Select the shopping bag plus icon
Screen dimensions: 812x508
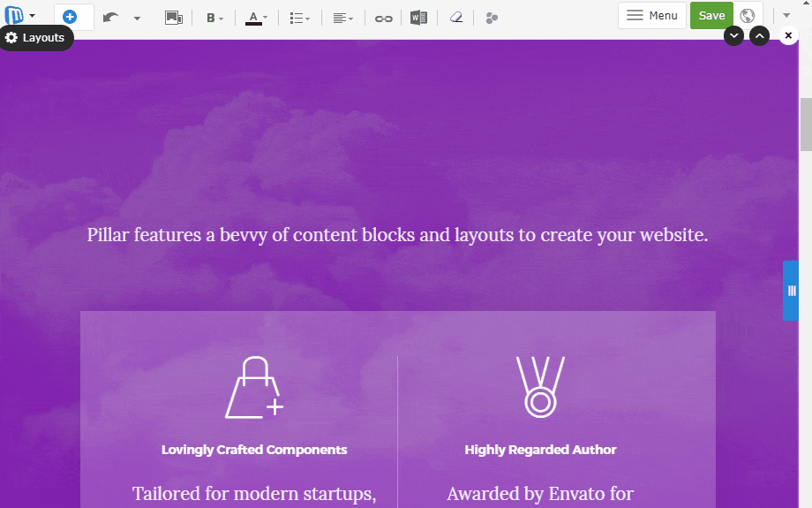(x=254, y=387)
